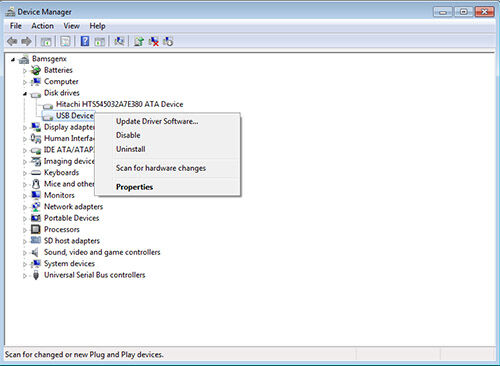Click the Processors category icon
Screen dimensions: 500x366
point(36,229)
